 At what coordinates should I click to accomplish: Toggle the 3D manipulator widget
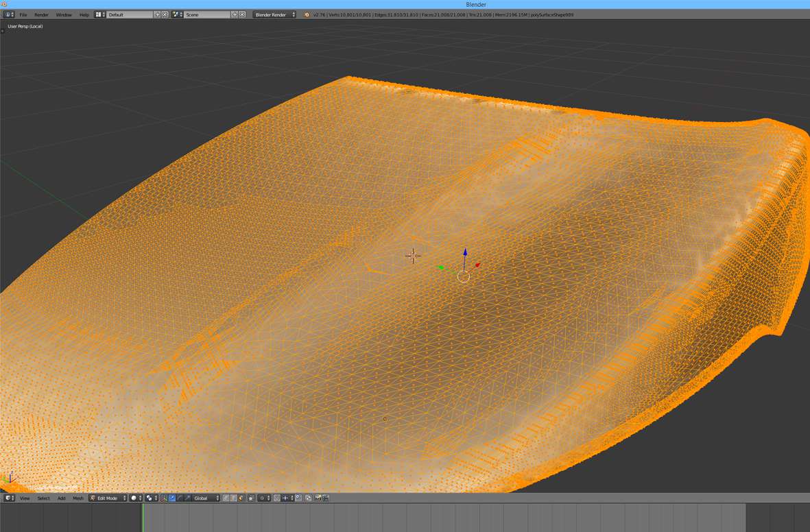[x=163, y=498]
